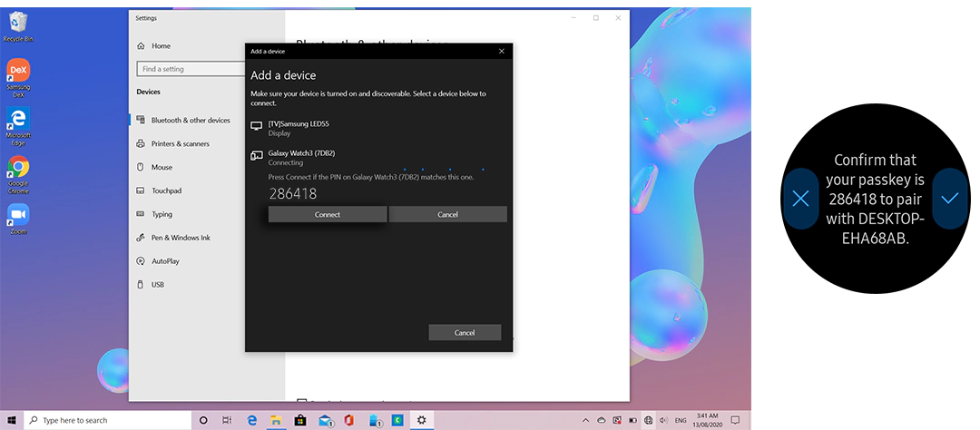Select the [TV]Samsung LED55 display device
This screenshot has width=980, height=430.
point(378,128)
